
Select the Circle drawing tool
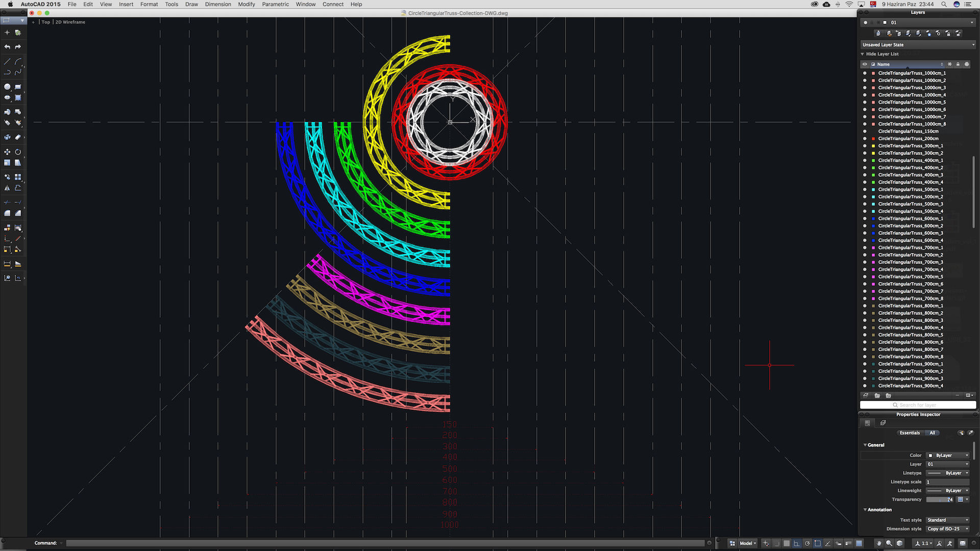tap(7, 87)
